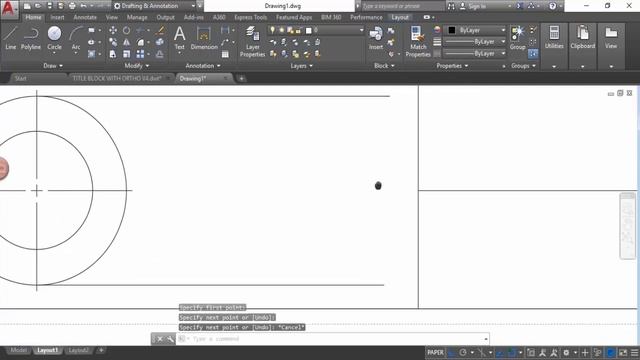Add a new drawing tab with plus
Screen dimensions: 640x360
pos(241,78)
